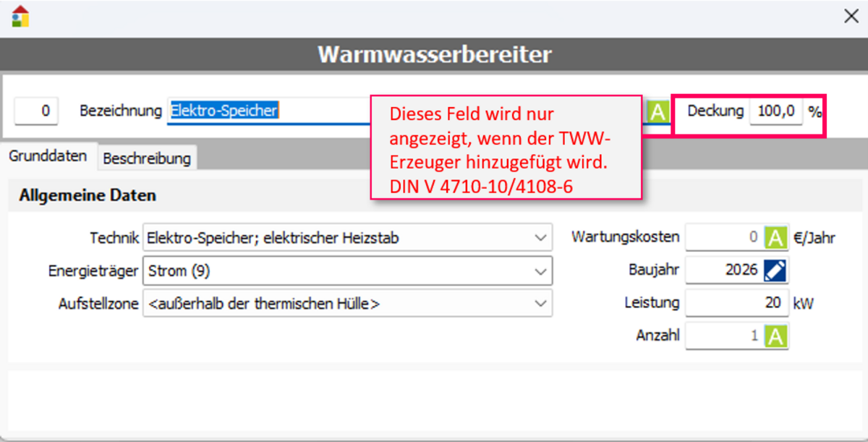Click the Warmwasserbereiter header bar
Image resolution: width=868 pixels, height=442 pixels.
tap(434, 55)
